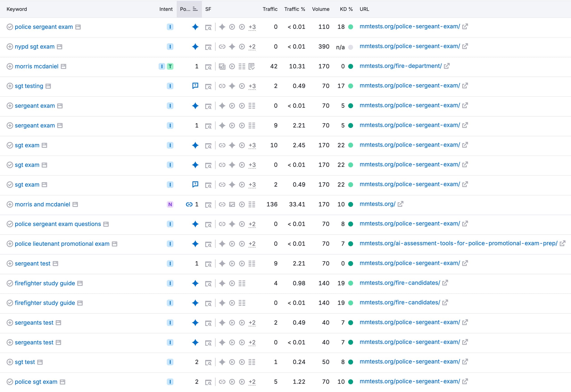Screen dimensions: 571x392
Task: Expand +3 SERP features in sgt testing row
Action: [x=252, y=86]
